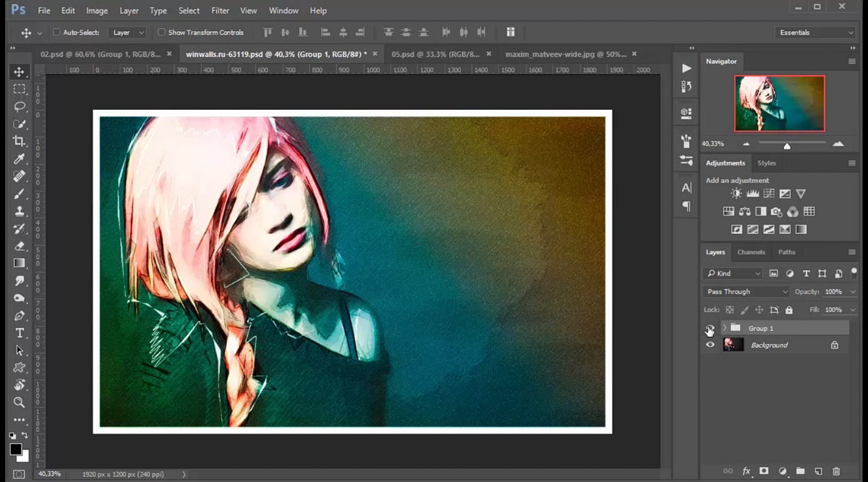Toggle visibility of Group 1
The width and height of the screenshot is (868, 482).
click(710, 328)
